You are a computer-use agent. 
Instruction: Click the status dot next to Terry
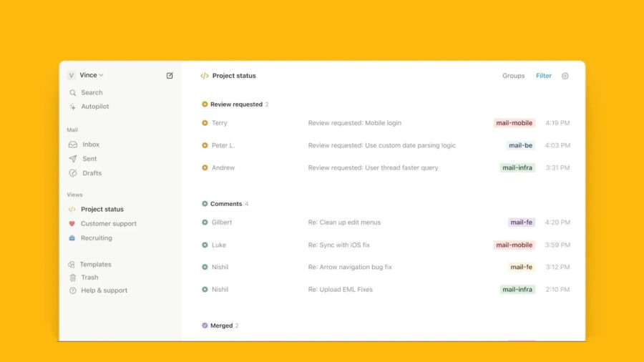[205, 123]
